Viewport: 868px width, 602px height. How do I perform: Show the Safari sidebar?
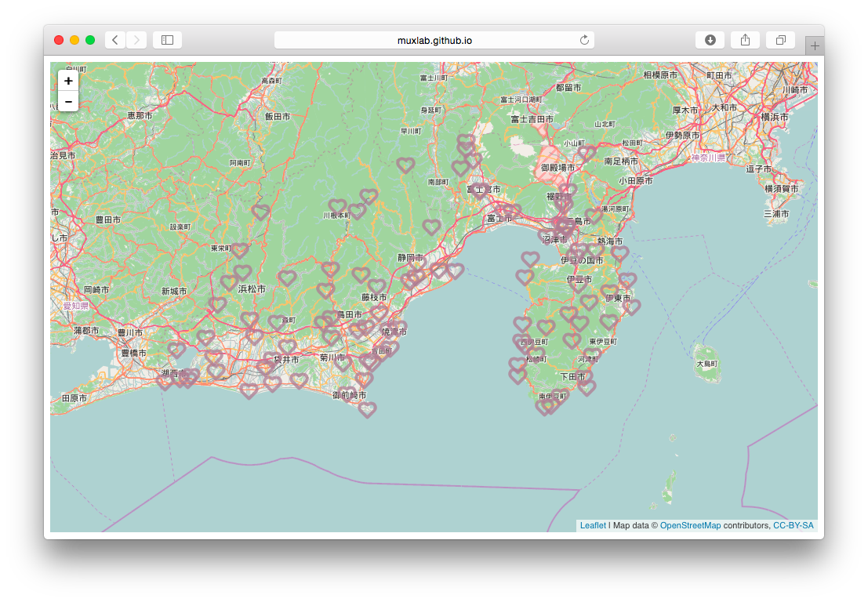(x=167, y=40)
